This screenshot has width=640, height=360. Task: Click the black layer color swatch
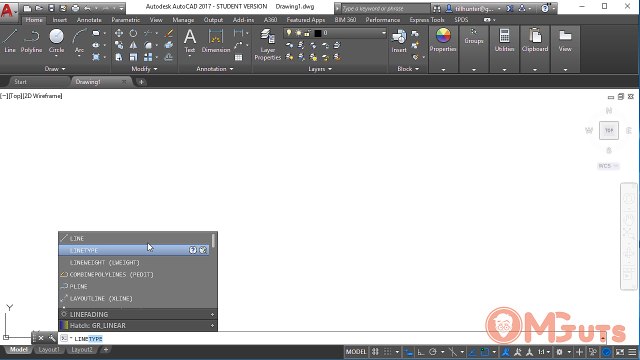318,33
